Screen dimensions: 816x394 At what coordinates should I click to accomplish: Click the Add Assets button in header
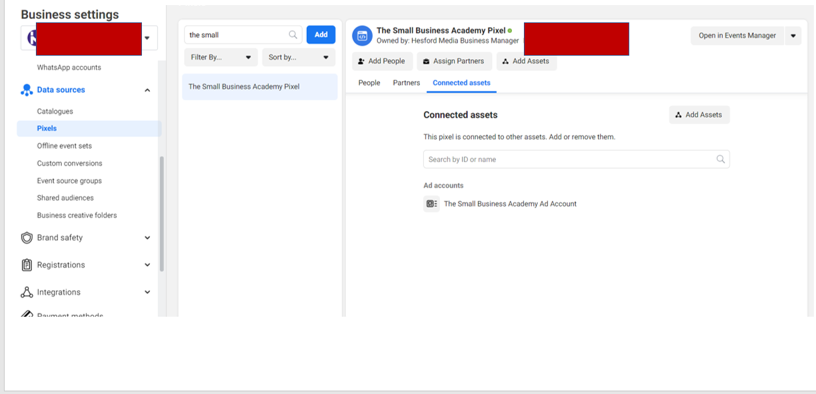[527, 61]
